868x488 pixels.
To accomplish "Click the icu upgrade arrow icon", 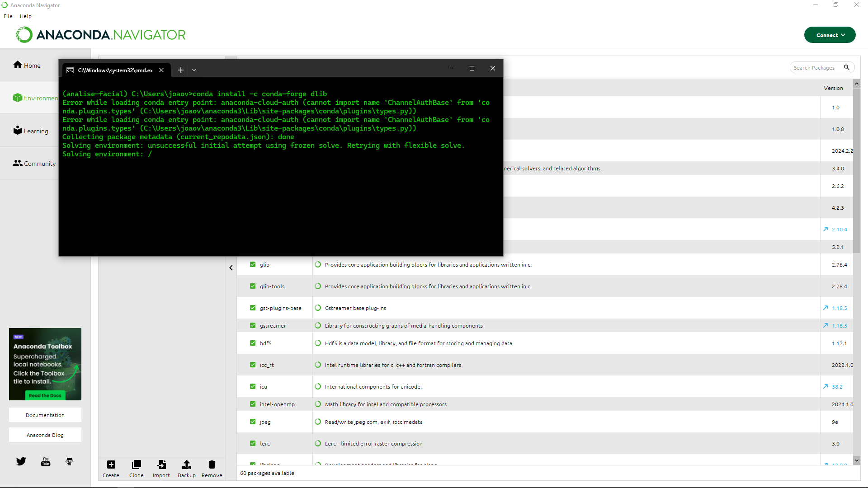I will click(x=826, y=386).
